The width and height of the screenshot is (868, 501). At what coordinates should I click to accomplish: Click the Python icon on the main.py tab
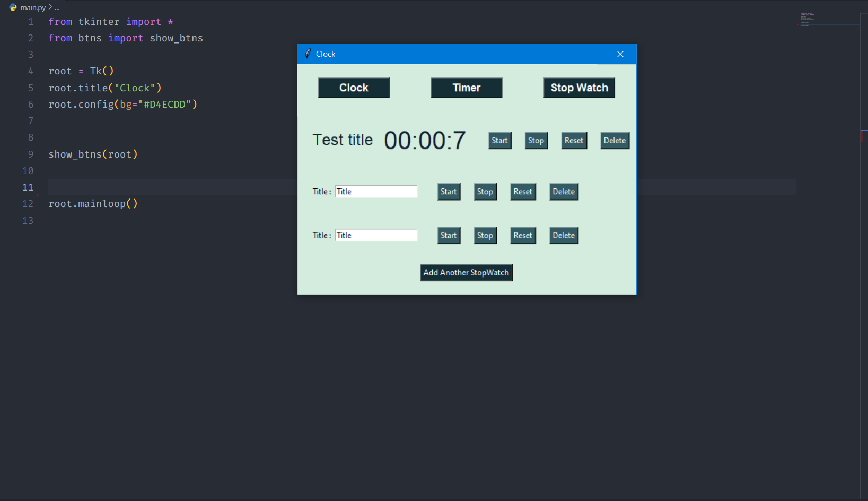(x=12, y=7)
